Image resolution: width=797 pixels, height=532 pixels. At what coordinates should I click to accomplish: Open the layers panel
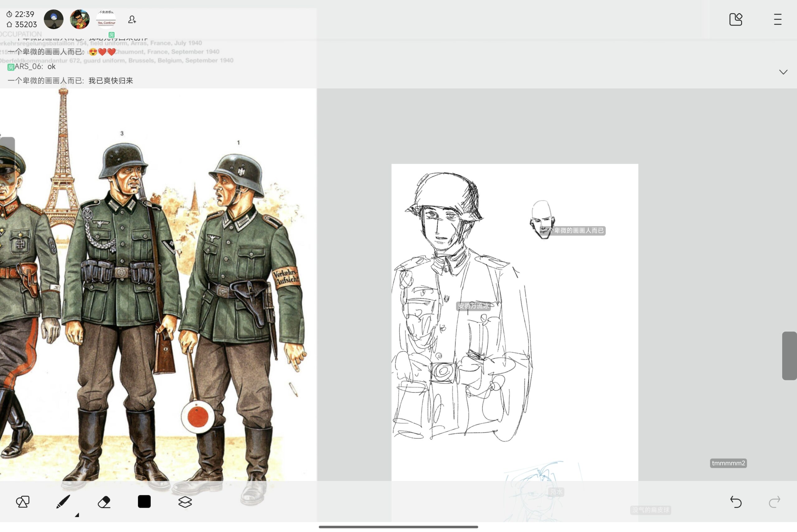[185, 502]
